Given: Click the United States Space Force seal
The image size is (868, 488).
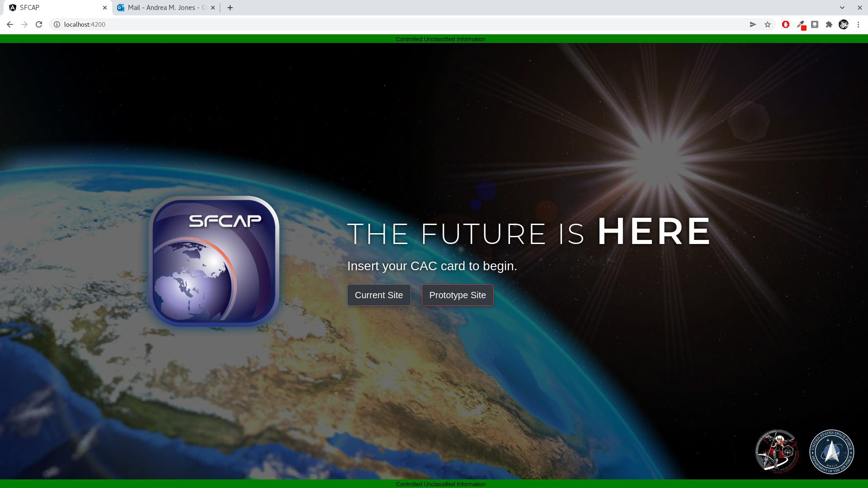Looking at the screenshot, I should 831,452.
